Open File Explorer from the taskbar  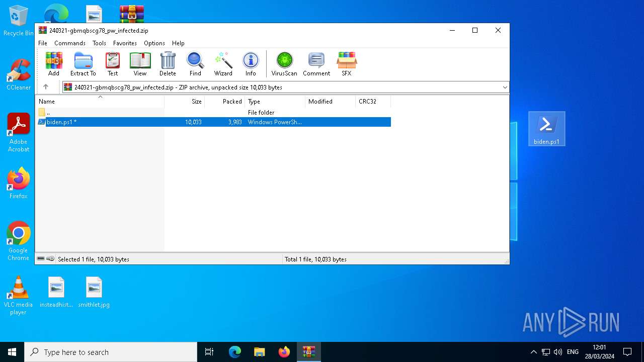click(x=260, y=352)
